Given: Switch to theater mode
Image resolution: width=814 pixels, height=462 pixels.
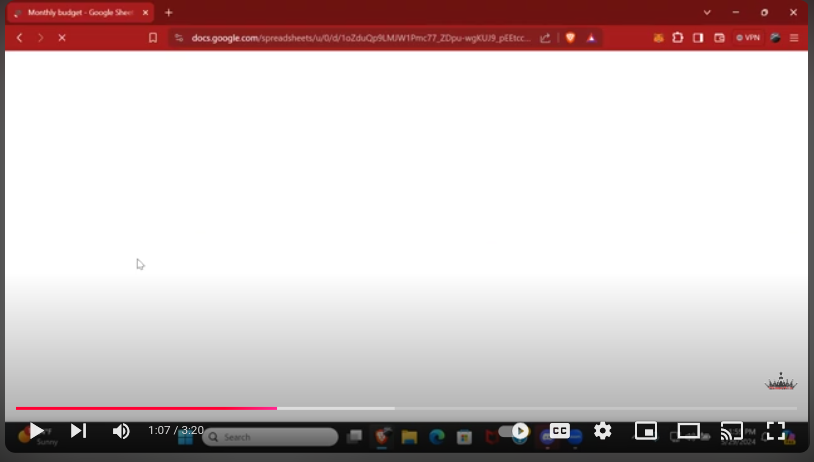Looking at the screenshot, I should 688,431.
